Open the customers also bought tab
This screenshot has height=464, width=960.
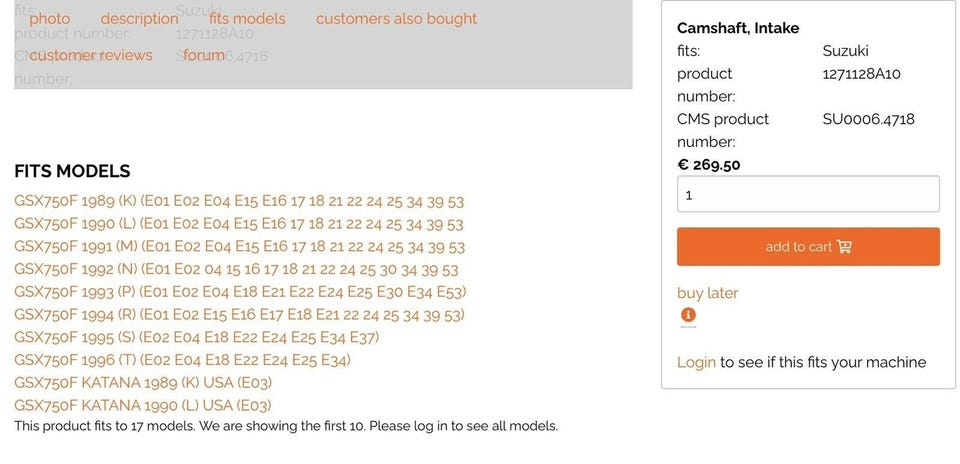pyautogui.click(x=396, y=19)
